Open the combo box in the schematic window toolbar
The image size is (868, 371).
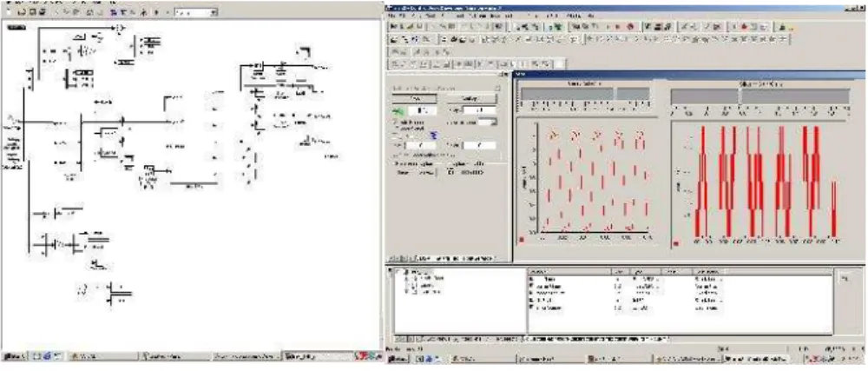coord(196,11)
